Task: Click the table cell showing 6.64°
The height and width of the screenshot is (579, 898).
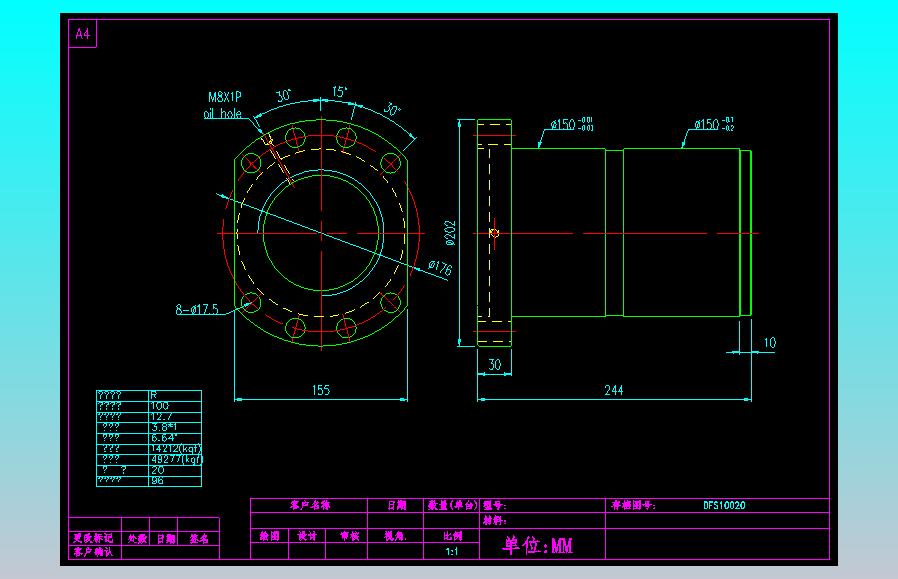Action: 175,438
